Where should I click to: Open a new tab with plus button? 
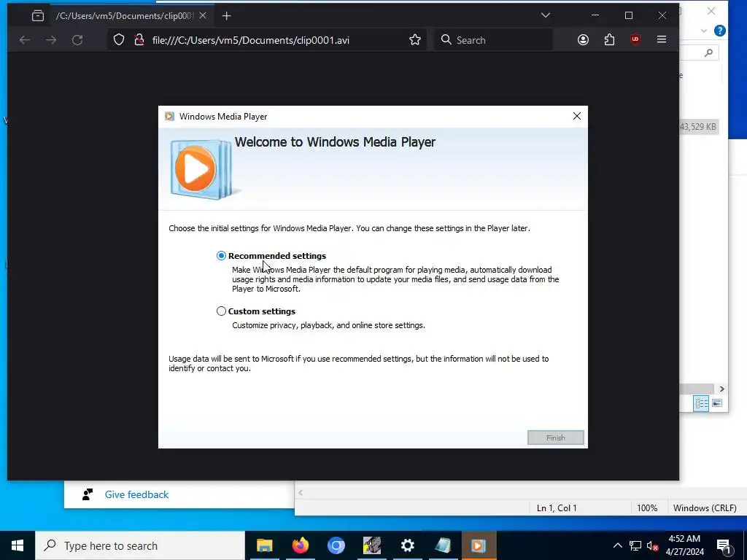pos(227,16)
